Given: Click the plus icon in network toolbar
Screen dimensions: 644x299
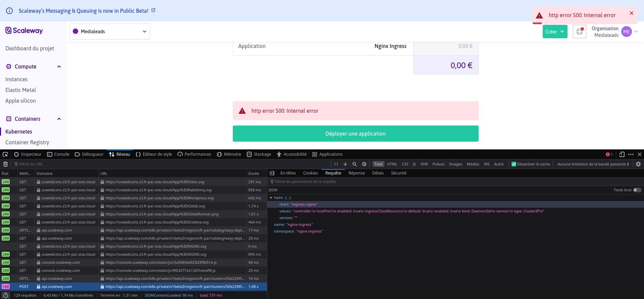Looking at the screenshot, I should (x=345, y=164).
